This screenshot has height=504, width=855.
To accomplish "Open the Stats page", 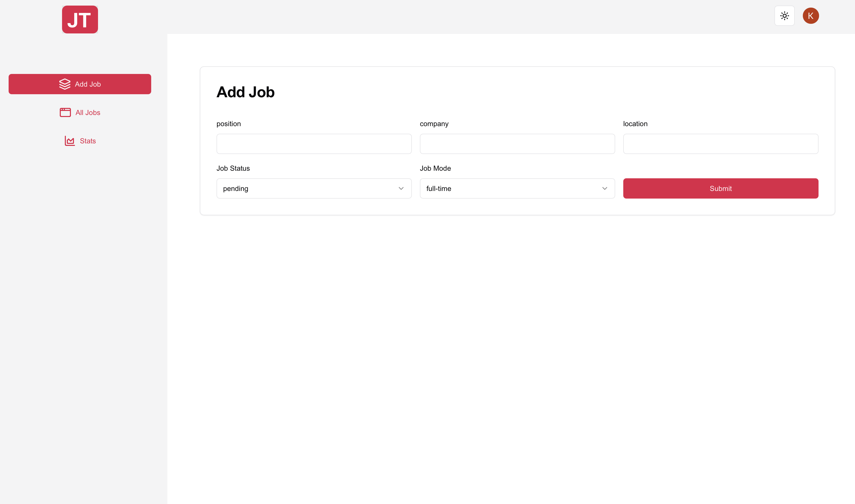I will 80,141.
